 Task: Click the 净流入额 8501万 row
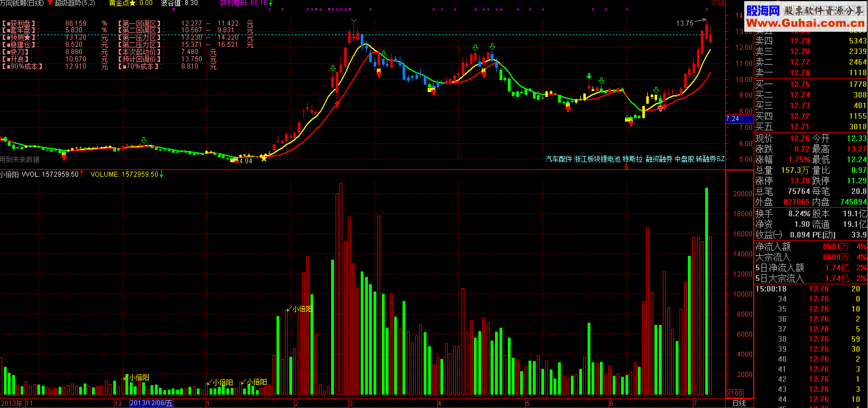pos(811,246)
